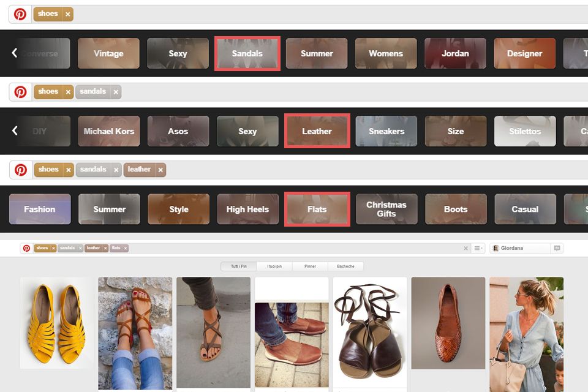Screen dimensions: 588x392
Task: Remove the flats tag from the search
Action: click(126, 248)
